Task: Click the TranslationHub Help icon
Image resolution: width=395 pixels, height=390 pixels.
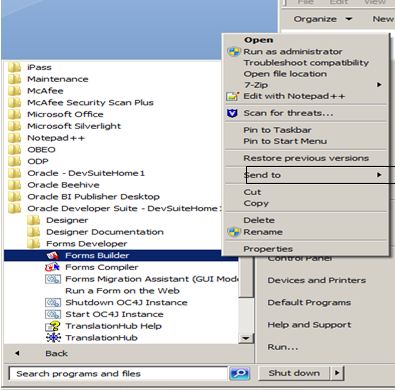Action: tap(53, 326)
